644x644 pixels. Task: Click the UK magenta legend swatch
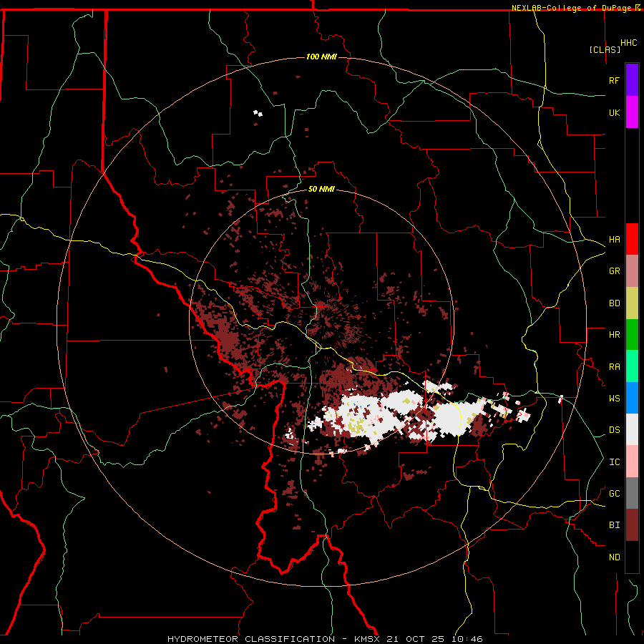click(632, 112)
